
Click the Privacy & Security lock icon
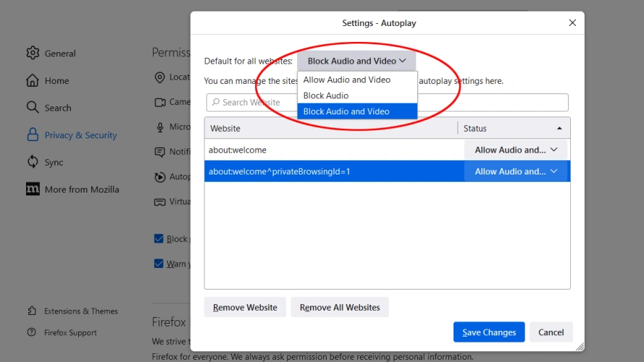coord(33,135)
